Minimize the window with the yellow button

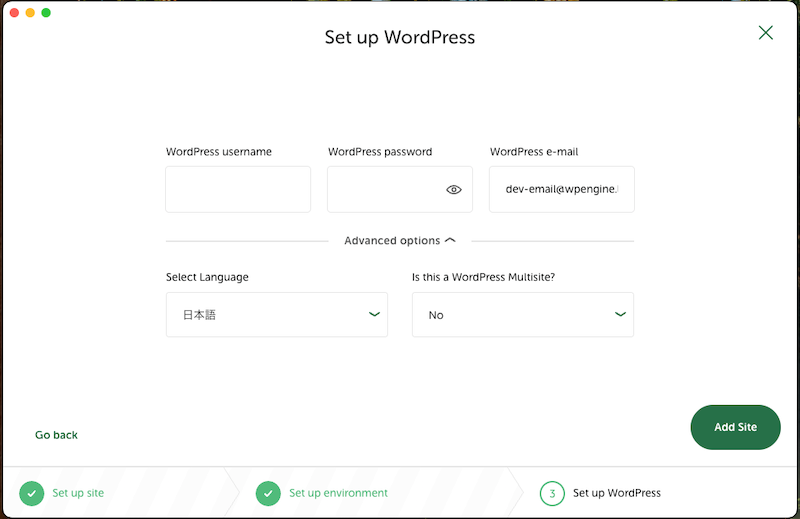coord(30,13)
